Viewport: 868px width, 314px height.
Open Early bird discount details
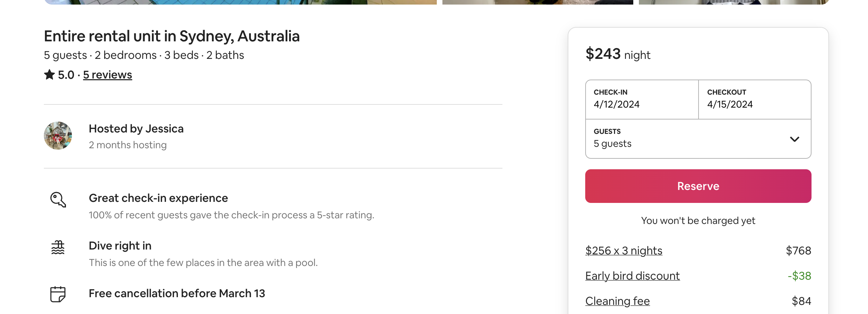pos(632,276)
